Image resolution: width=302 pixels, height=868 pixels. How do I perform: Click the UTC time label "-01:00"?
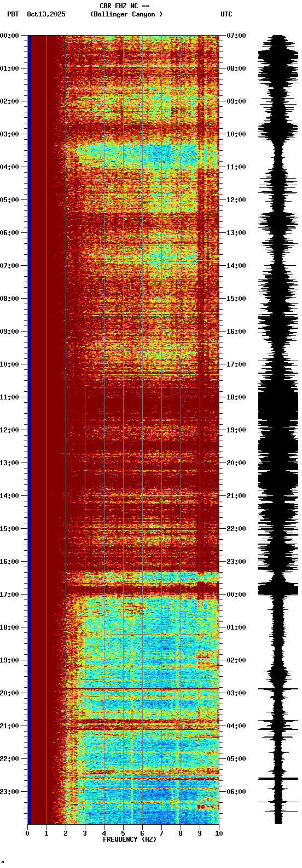(236, 627)
